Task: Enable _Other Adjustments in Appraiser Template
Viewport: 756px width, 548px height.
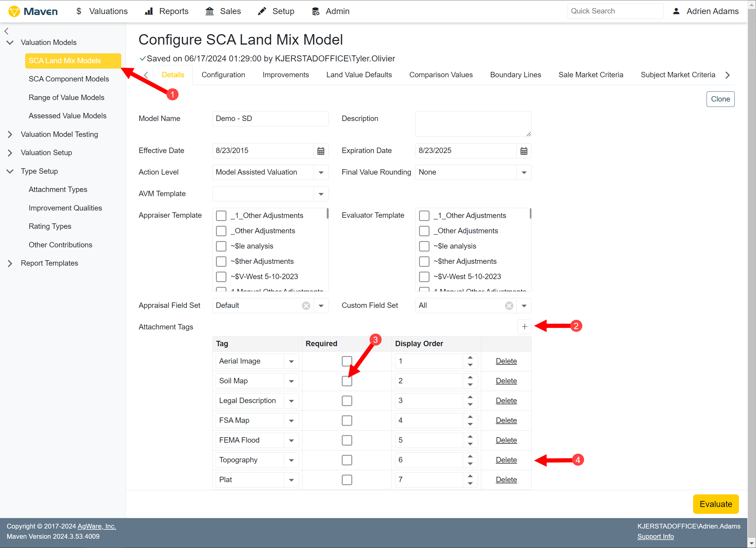Action: [221, 231]
